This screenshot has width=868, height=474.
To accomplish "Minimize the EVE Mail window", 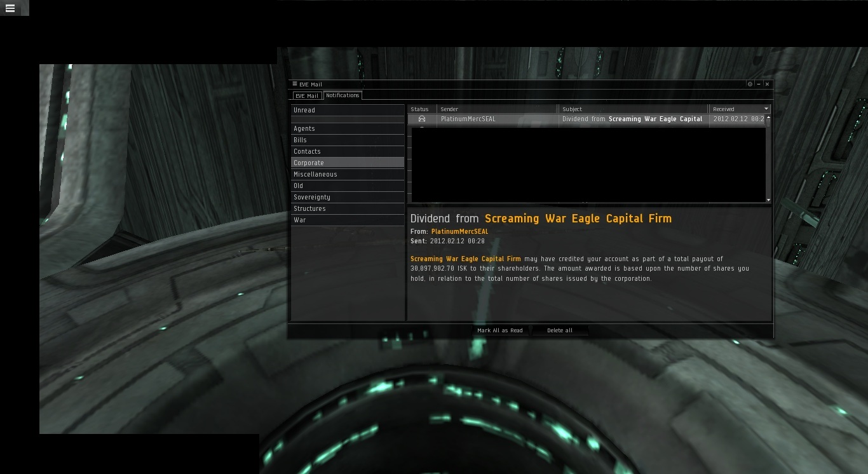I will 759,84.
